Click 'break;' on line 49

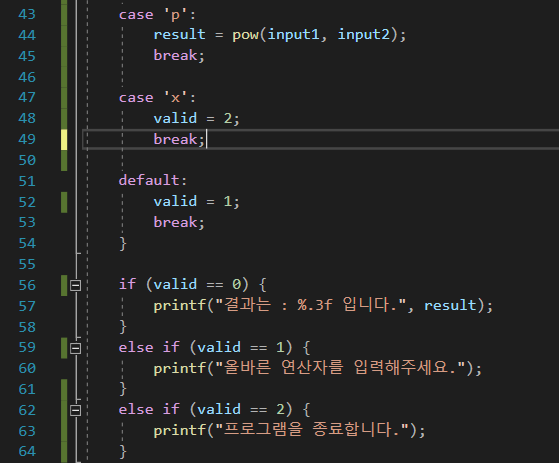(179, 139)
